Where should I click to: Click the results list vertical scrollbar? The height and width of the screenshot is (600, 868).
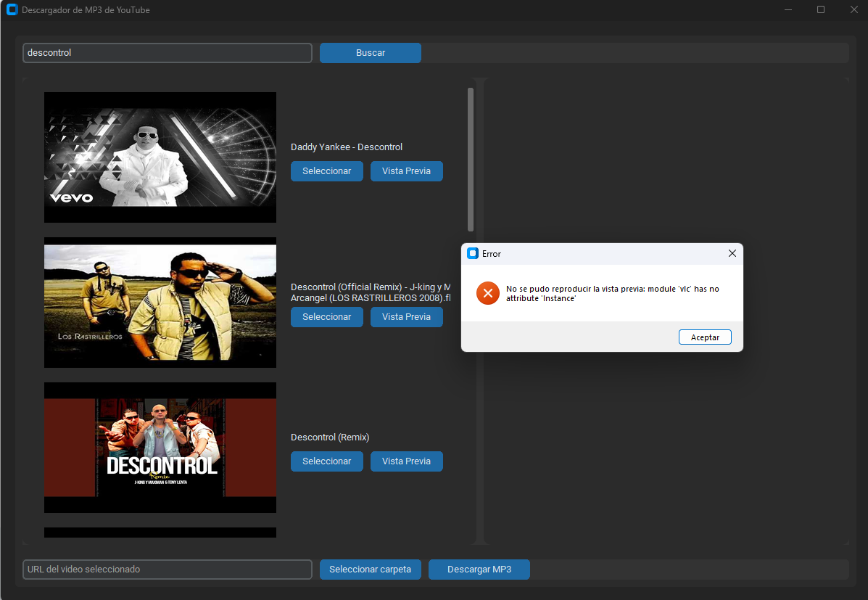coord(471,160)
